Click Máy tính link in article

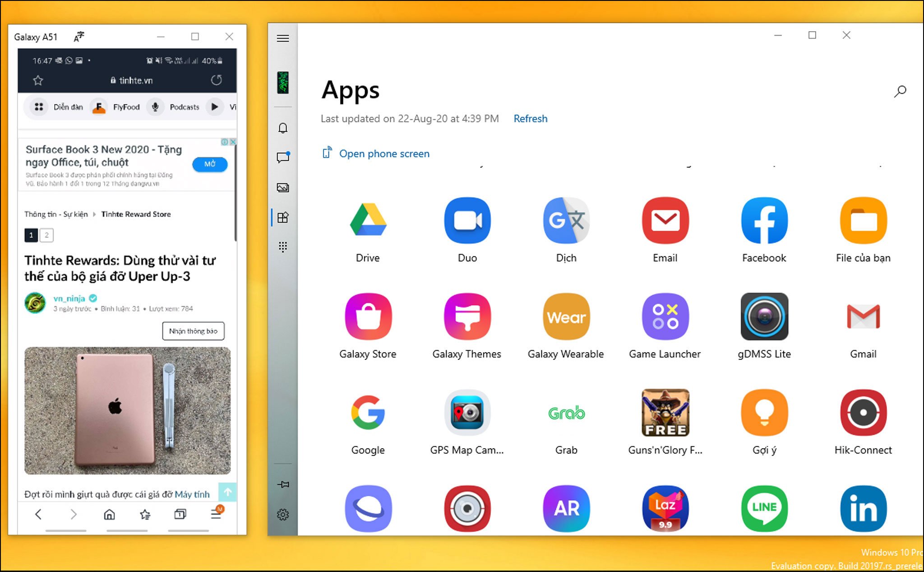[x=192, y=494]
